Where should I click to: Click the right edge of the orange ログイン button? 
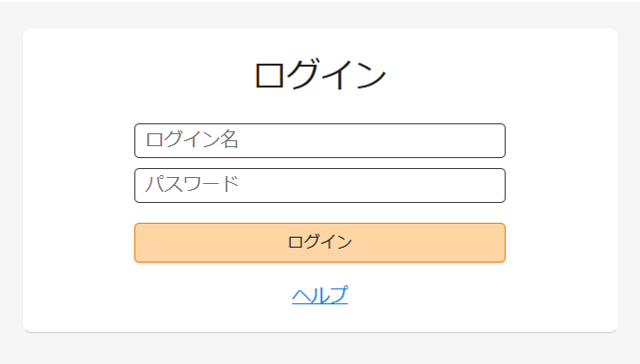point(499,243)
